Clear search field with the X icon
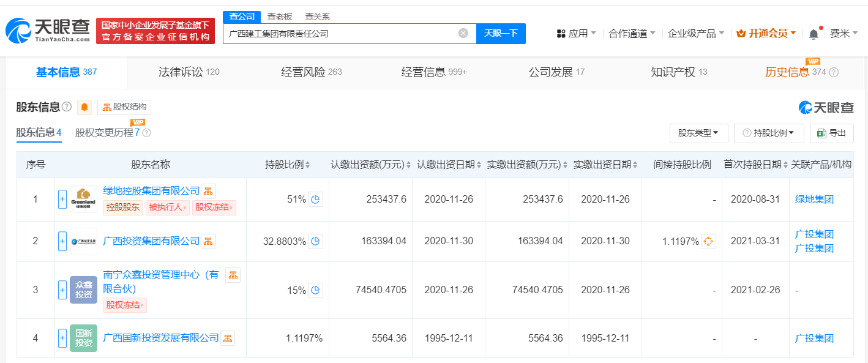 click(463, 33)
